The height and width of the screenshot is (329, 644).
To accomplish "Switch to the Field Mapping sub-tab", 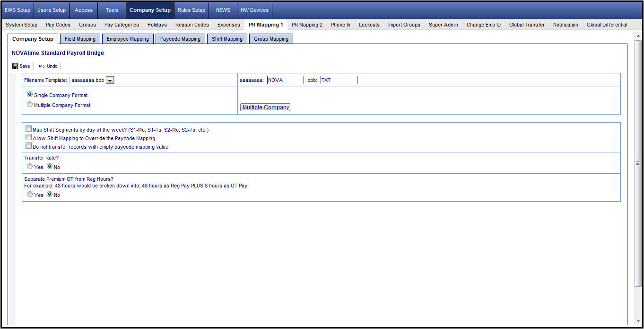I will click(80, 39).
